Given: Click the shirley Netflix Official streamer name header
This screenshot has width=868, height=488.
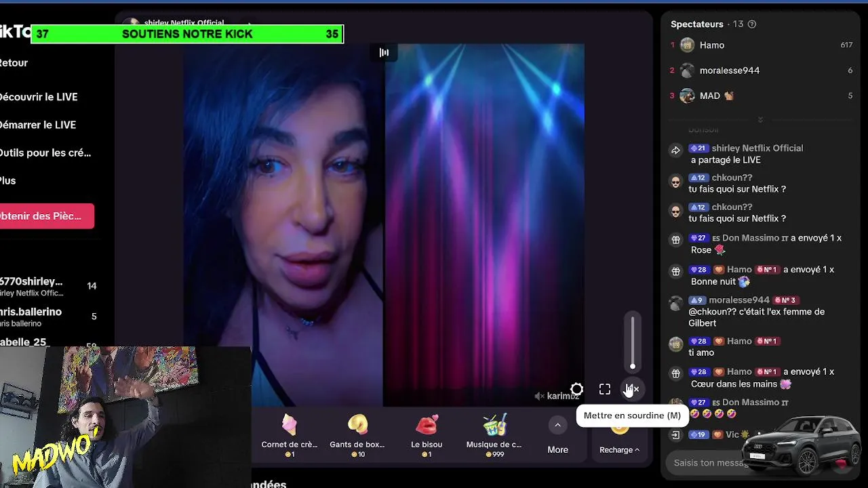Looking at the screenshot, I should pyautogui.click(x=184, y=23).
